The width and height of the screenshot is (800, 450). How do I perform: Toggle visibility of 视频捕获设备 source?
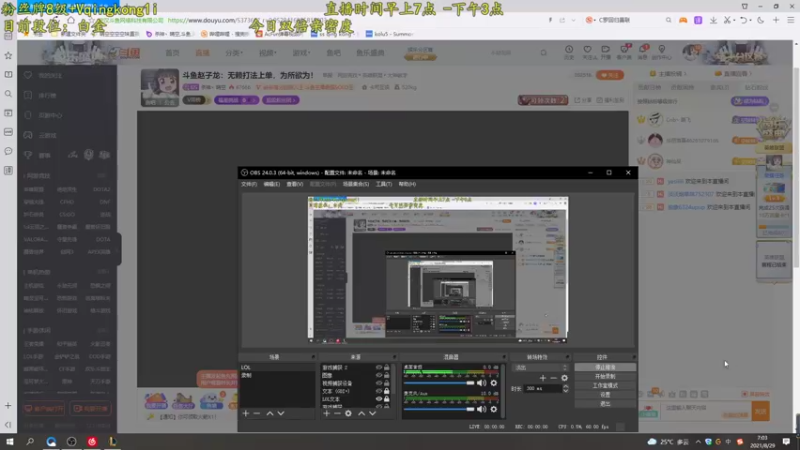[379, 383]
